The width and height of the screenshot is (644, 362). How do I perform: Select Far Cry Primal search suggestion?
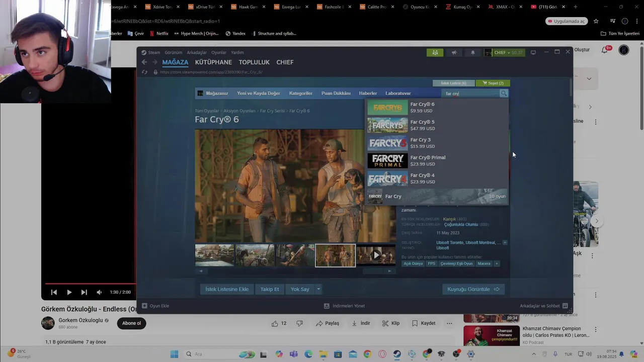437,160
